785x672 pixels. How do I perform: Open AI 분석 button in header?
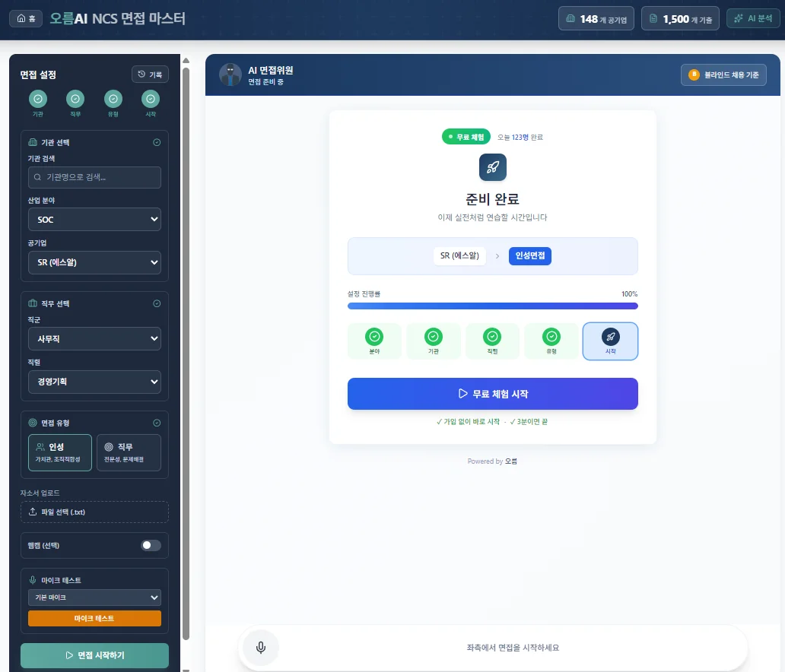point(753,18)
